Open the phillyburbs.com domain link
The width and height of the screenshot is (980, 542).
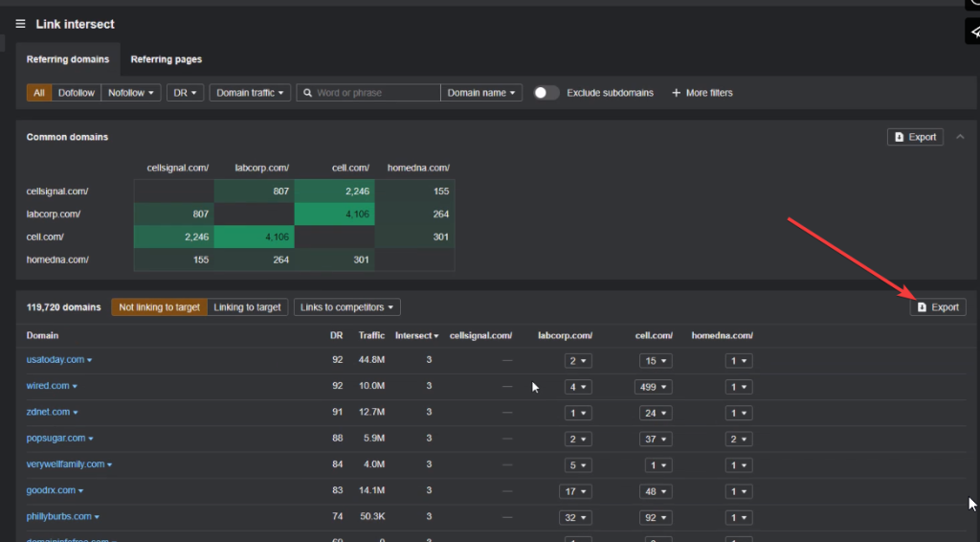58,517
